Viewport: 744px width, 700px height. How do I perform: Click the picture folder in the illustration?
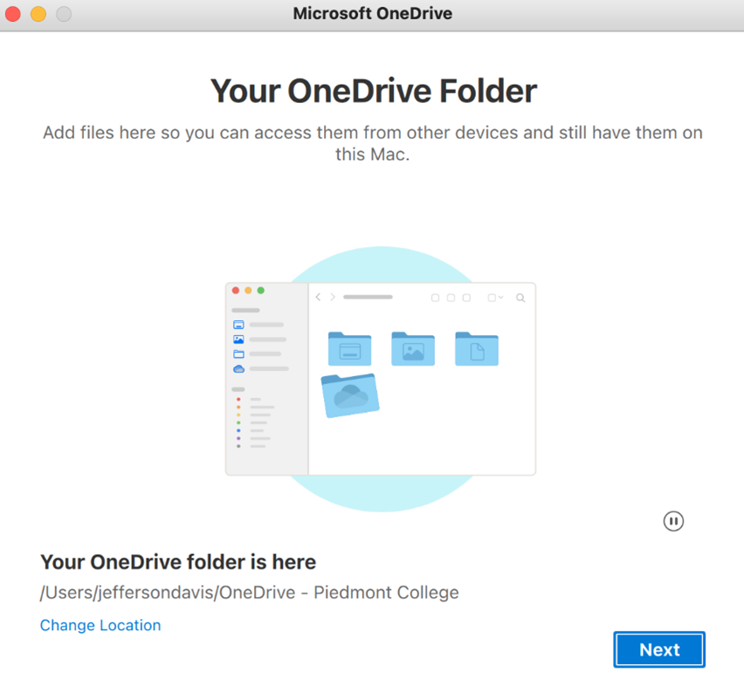pyautogui.click(x=414, y=350)
